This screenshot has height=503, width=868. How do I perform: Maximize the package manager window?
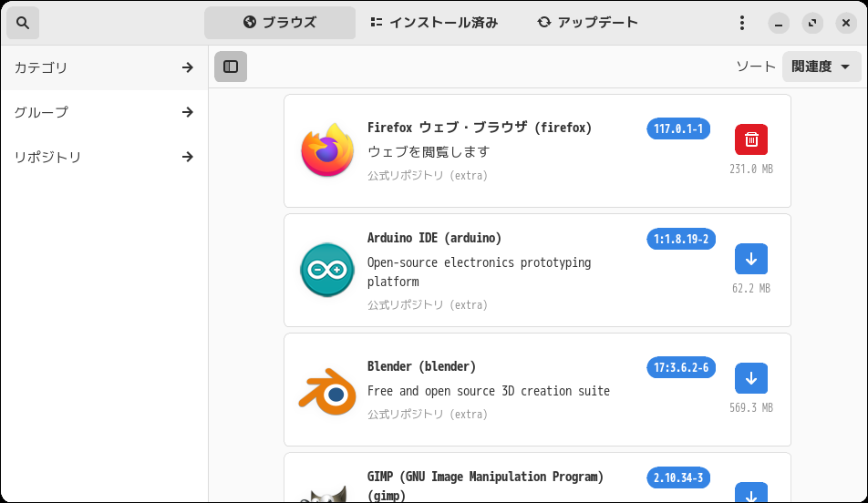[x=812, y=24]
